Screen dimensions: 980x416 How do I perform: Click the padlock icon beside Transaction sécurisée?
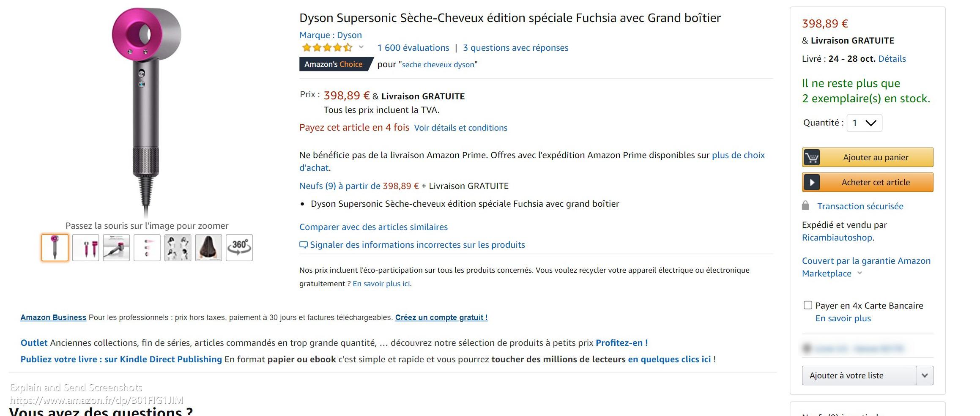[805, 206]
